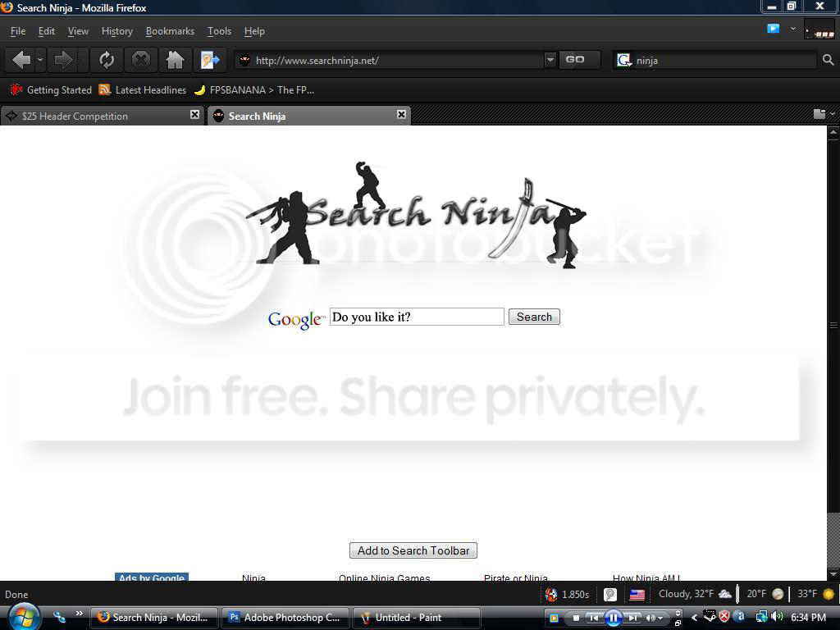Click the blue play icon in menu bar
Image resolution: width=840 pixels, height=630 pixels.
point(773,29)
